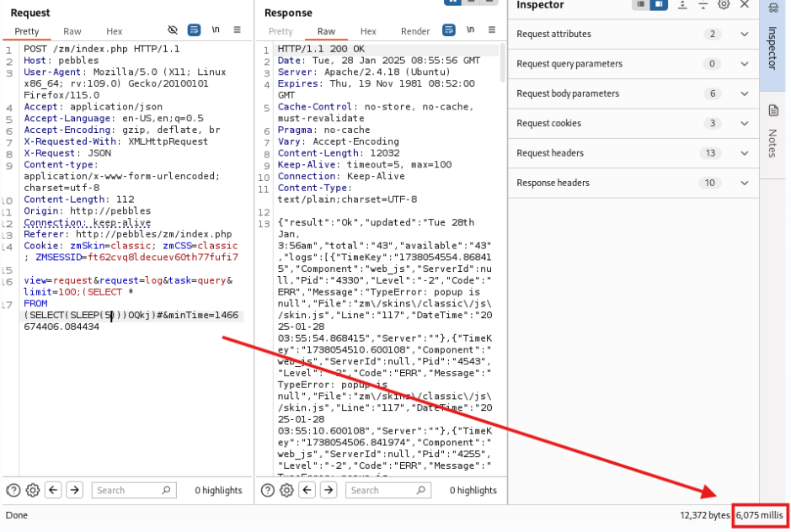791x532 pixels.
Task: Click 'Origin: http://pebbles' header
Action: [x=88, y=211]
